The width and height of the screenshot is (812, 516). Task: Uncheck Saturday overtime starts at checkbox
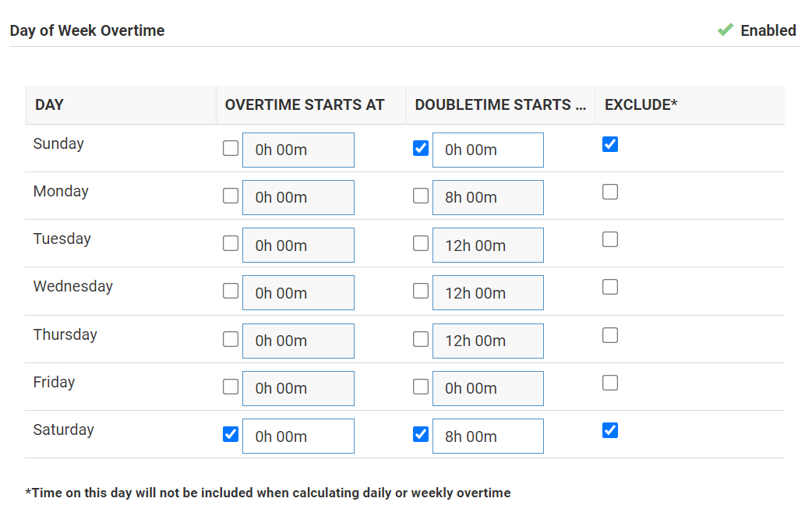(231, 434)
